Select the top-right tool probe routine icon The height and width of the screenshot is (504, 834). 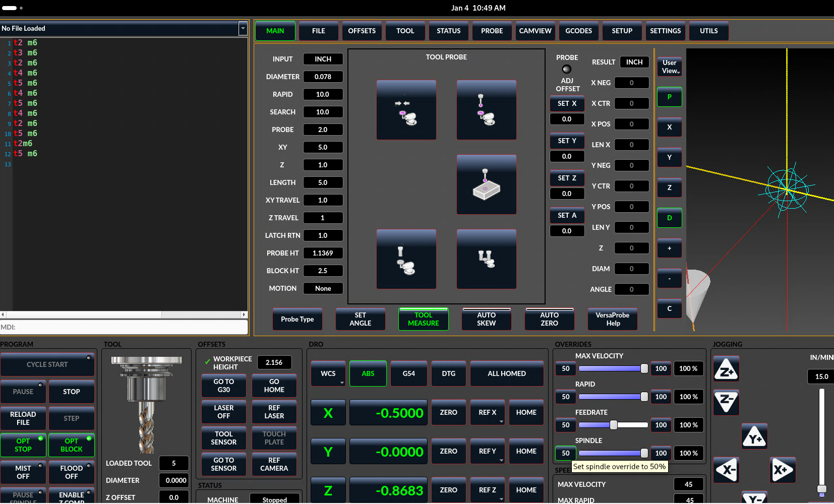click(x=486, y=110)
